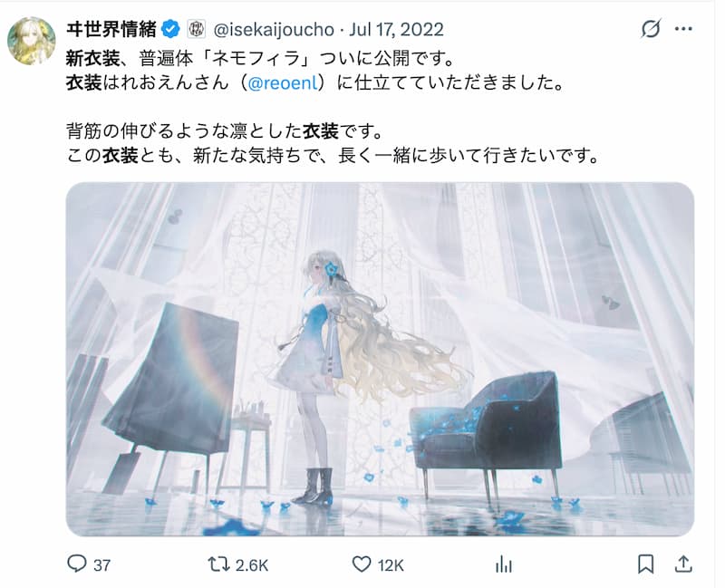This screenshot has width=725, height=588.
Task: Open the profile avatar picture
Action: tap(31, 41)
